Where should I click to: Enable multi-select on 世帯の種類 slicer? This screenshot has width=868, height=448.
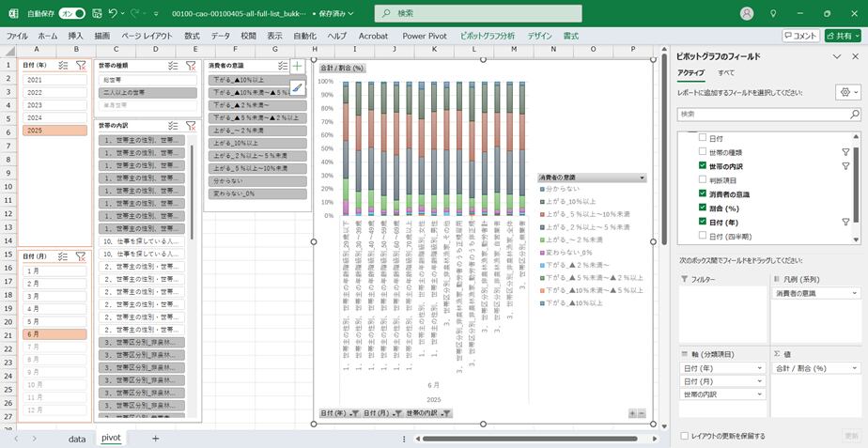coord(173,66)
